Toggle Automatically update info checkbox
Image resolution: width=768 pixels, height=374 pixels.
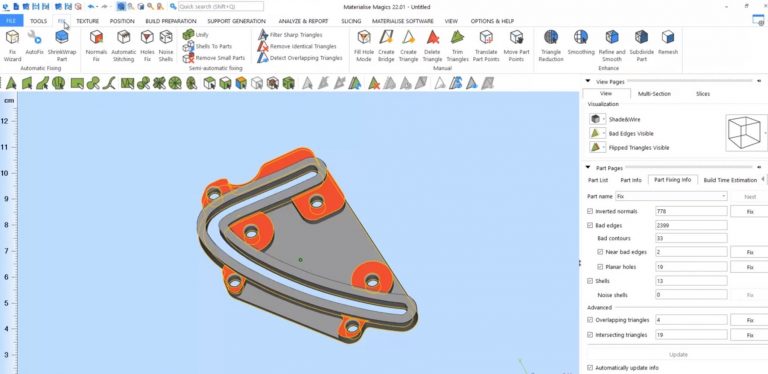(x=590, y=368)
